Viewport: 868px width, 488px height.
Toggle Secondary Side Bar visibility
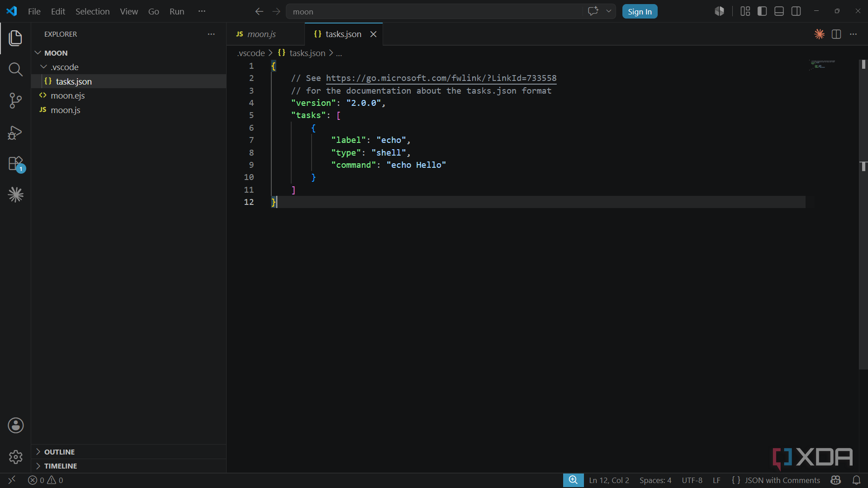tap(796, 11)
